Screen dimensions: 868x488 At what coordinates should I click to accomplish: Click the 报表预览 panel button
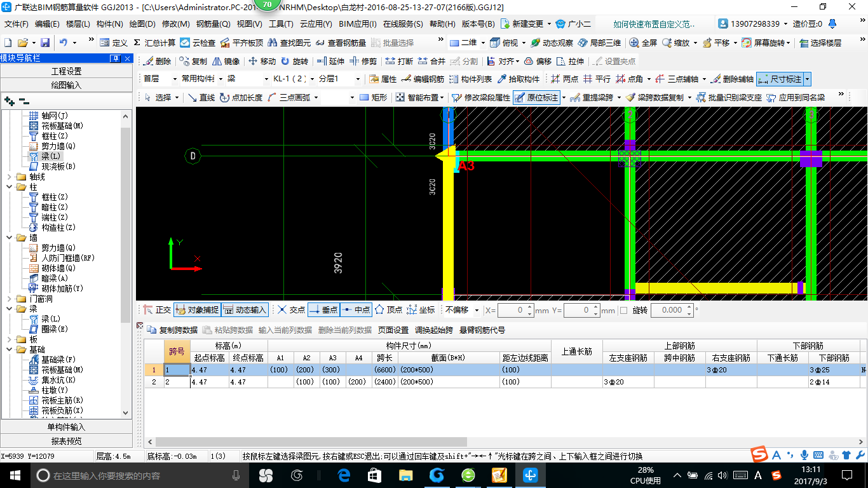[67, 441]
